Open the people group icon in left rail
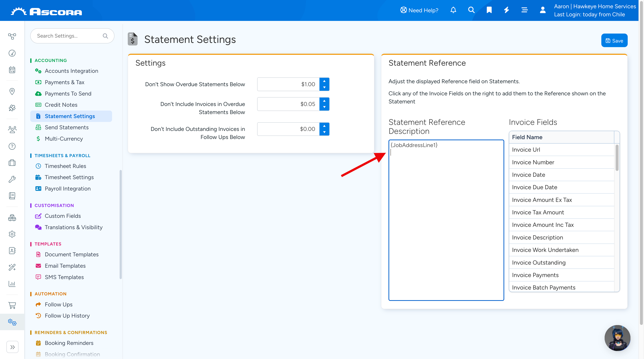The width and height of the screenshot is (644, 359). 12,130
